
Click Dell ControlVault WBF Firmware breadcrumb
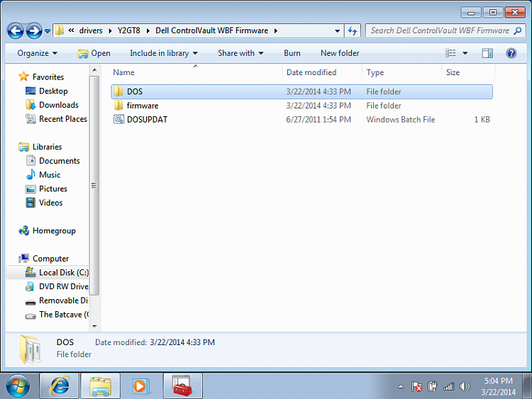tap(211, 30)
